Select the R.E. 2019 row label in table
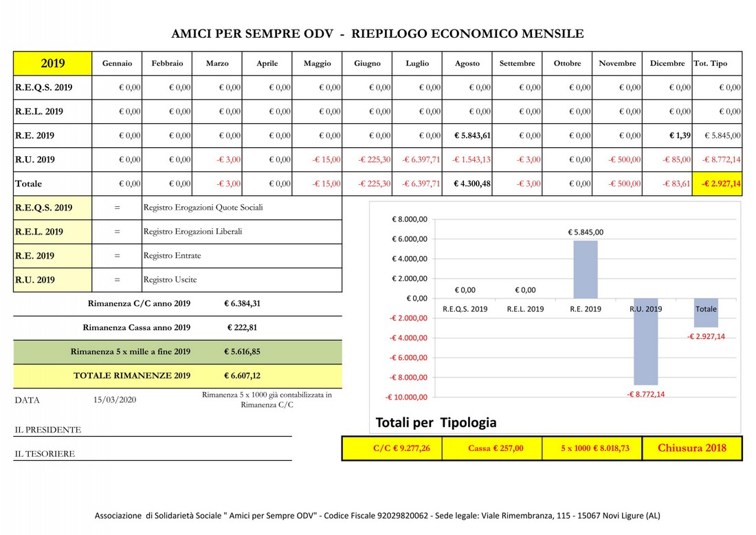Image resolution: width=756 pixels, height=535 pixels. pyautogui.click(x=52, y=135)
